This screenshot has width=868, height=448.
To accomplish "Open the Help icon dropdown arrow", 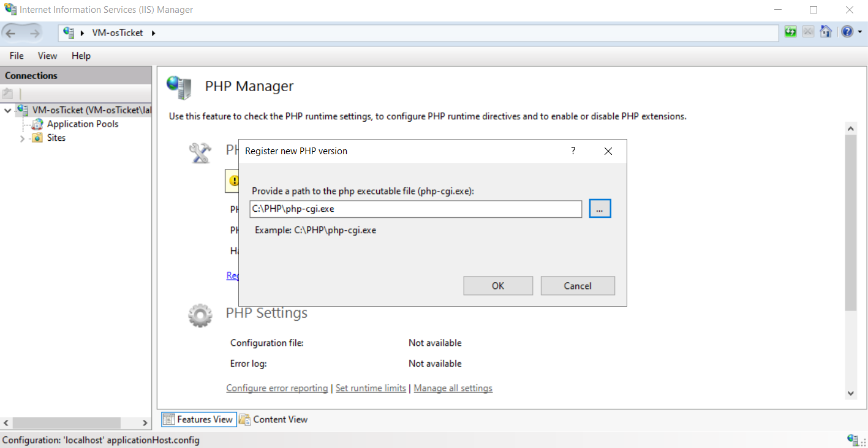I will 859,32.
